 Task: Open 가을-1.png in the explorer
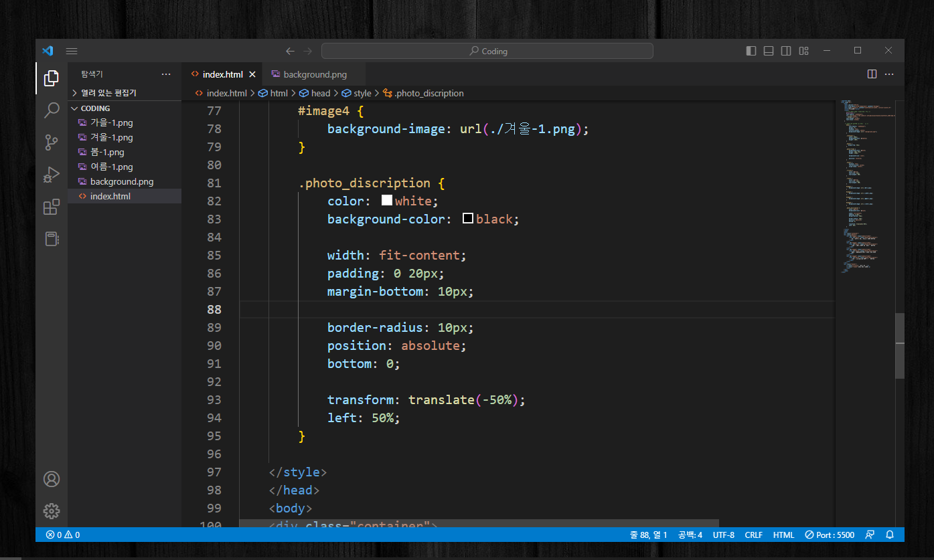125,122
